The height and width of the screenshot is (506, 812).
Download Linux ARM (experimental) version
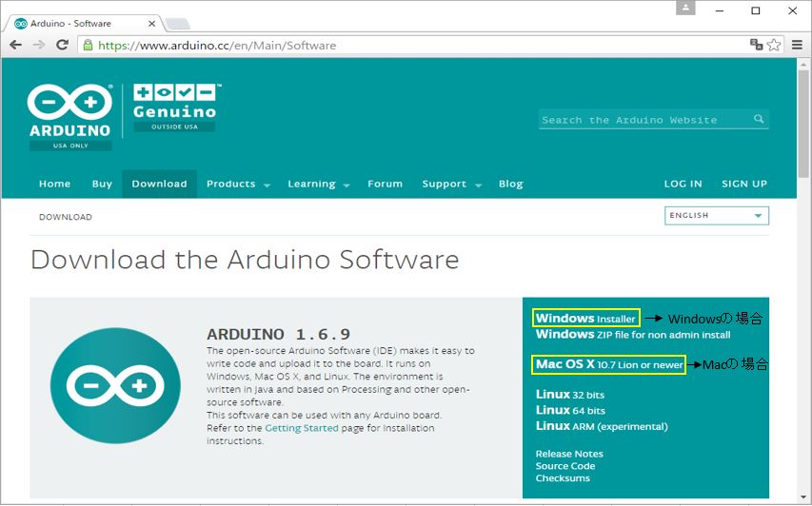(602, 426)
